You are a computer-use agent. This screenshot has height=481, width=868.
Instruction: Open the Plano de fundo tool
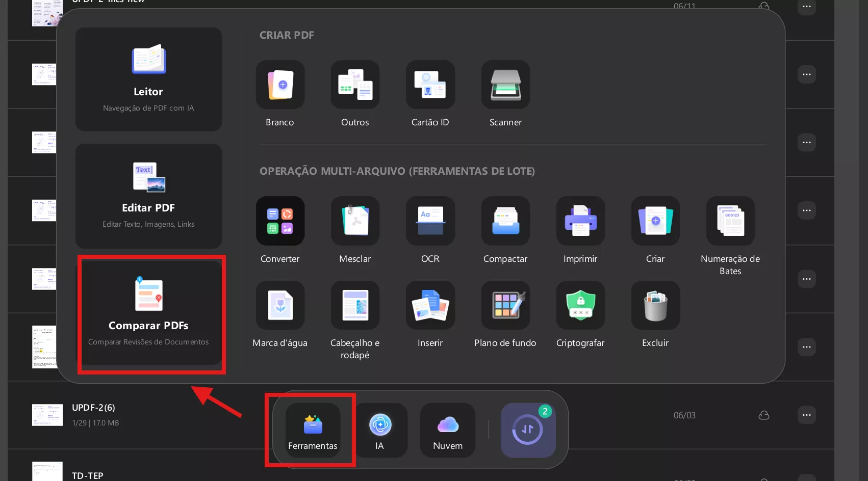[x=505, y=305]
